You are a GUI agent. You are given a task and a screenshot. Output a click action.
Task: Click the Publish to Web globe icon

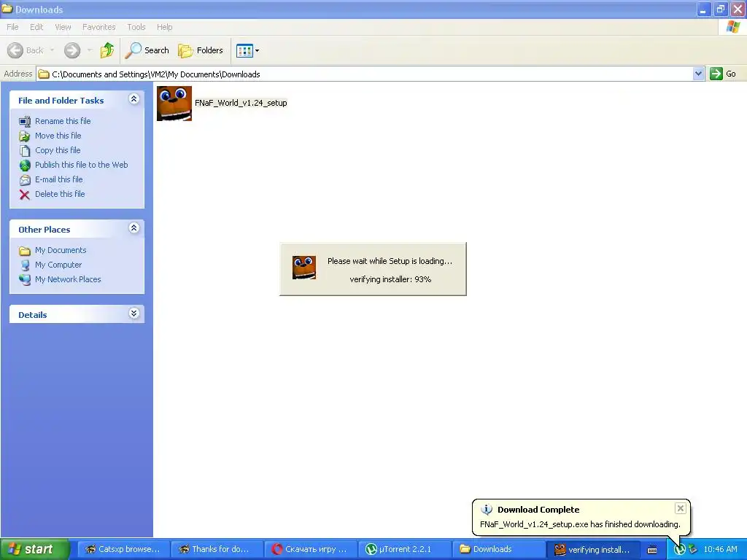point(25,166)
